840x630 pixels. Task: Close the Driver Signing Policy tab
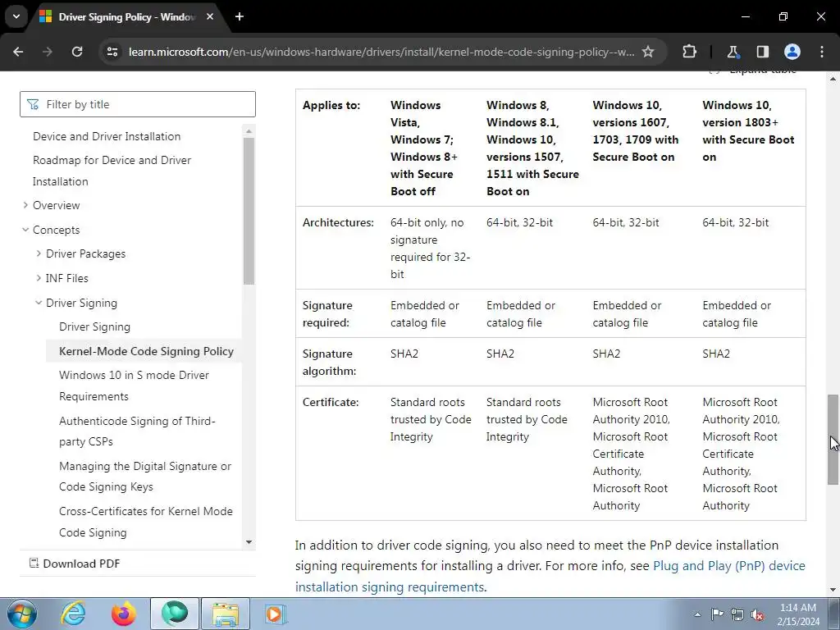pos(210,16)
